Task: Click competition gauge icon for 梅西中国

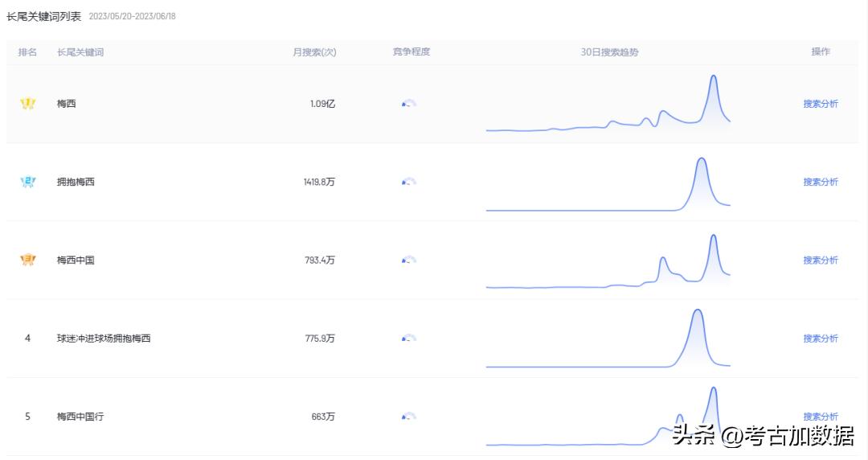Action: pos(409,260)
